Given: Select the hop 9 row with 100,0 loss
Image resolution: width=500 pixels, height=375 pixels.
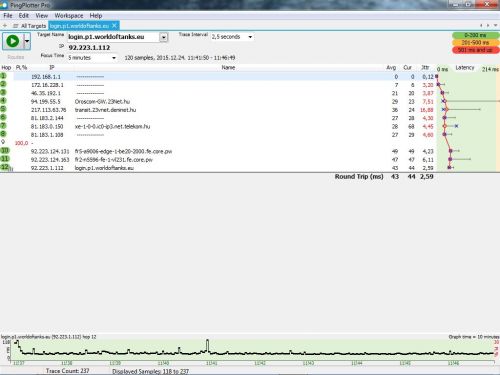Looking at the screenshot, I should 218,143.
